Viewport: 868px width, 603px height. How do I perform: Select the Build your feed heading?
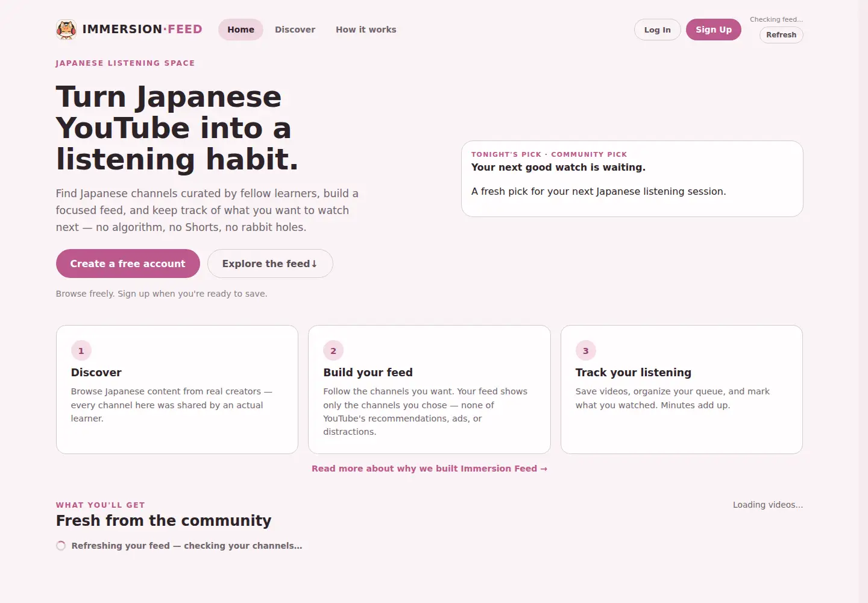[x=368, y=373]
